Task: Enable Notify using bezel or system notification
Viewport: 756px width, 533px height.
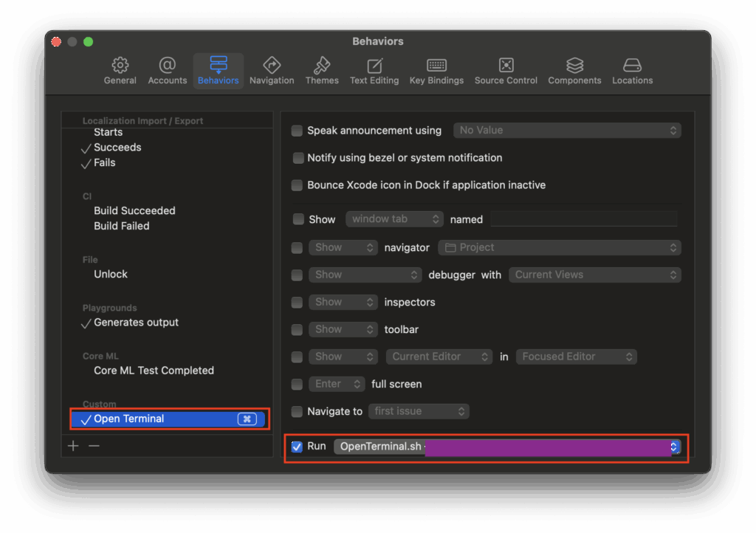Action: tap(298, 158)
